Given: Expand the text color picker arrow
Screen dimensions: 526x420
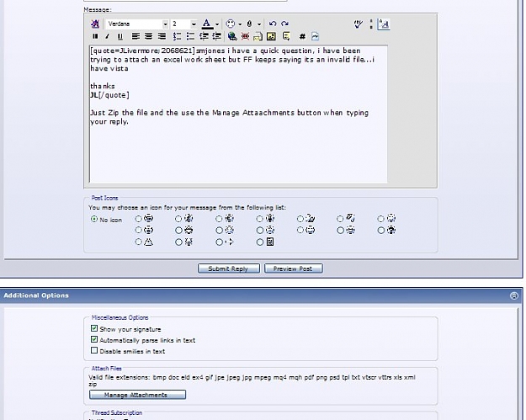Looking at the screenshot, I should point(217,24).
